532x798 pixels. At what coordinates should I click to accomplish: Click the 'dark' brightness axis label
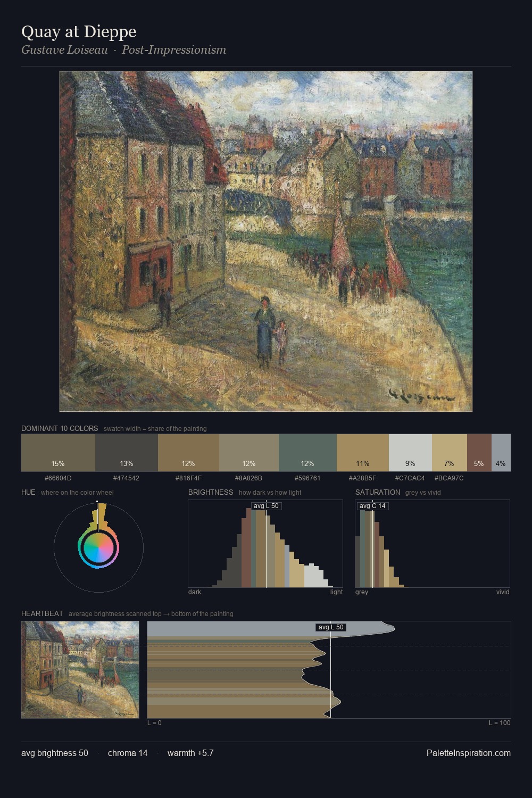click(x=195, y=592)
